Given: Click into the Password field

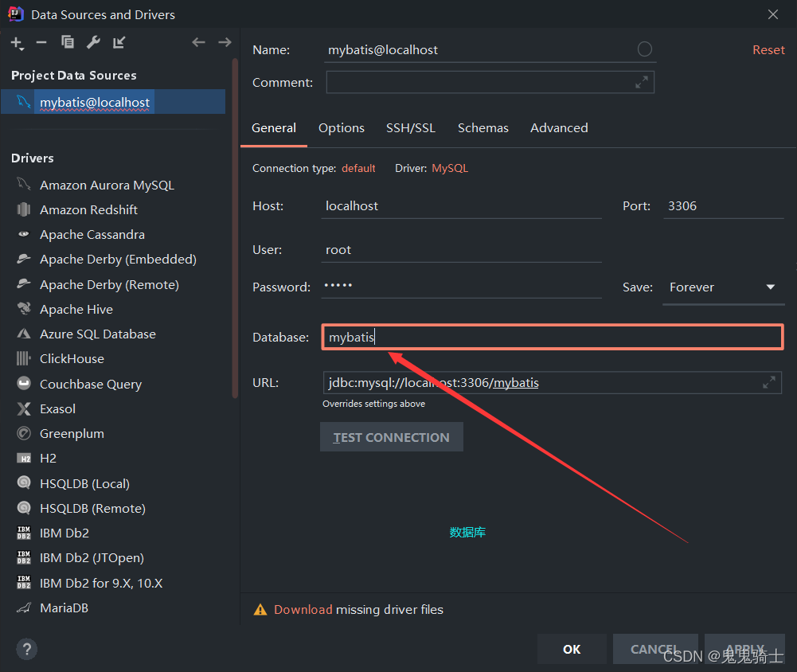Looking at the screenshot, I should pos(462,286).
